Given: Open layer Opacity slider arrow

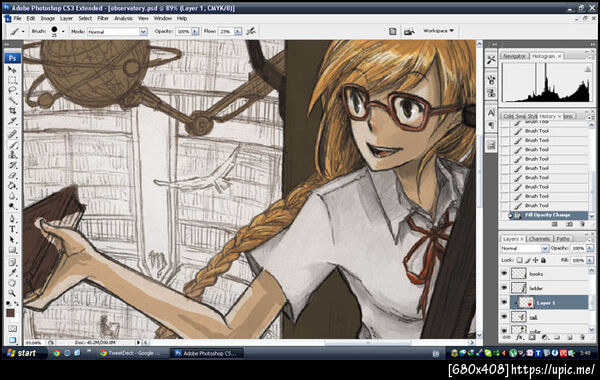Looking at the screenshot, I should click(x=590, y=248).
